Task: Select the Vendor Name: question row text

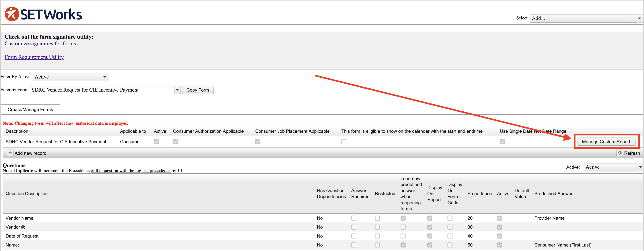Action: click(20, 218)
